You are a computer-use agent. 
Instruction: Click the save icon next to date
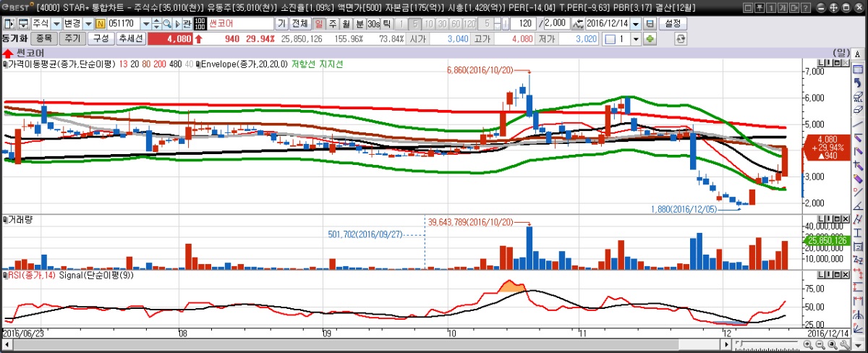click(x=650, y=23)
